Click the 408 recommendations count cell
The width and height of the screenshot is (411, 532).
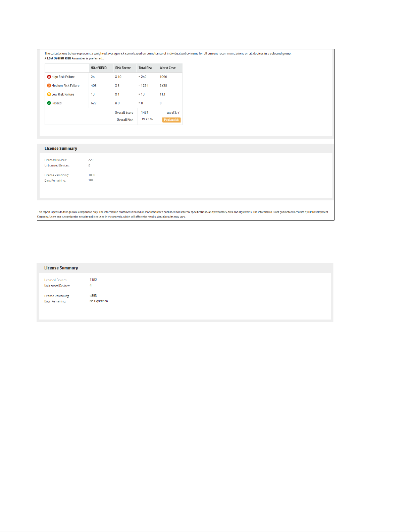tap(94, 86)
